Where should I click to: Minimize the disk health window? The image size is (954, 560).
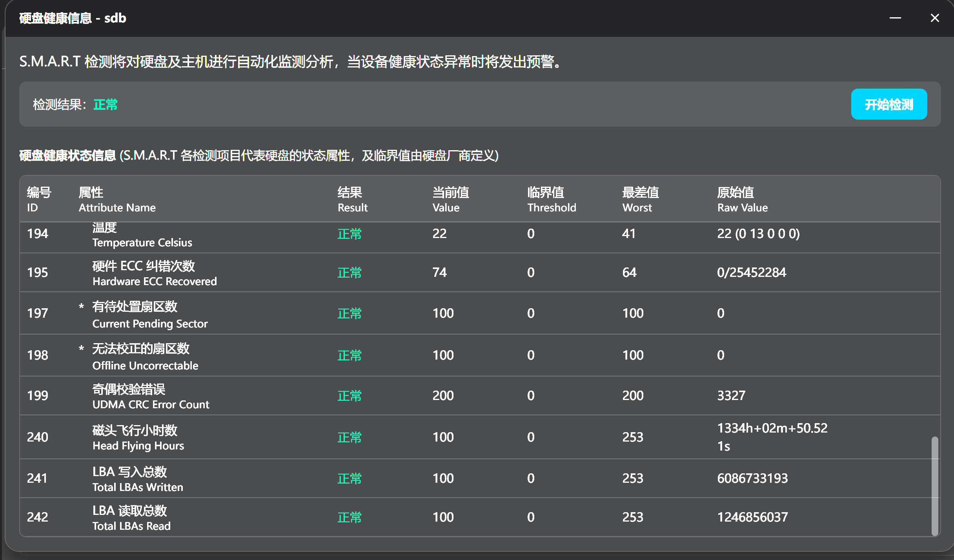[x=896, y=18]
